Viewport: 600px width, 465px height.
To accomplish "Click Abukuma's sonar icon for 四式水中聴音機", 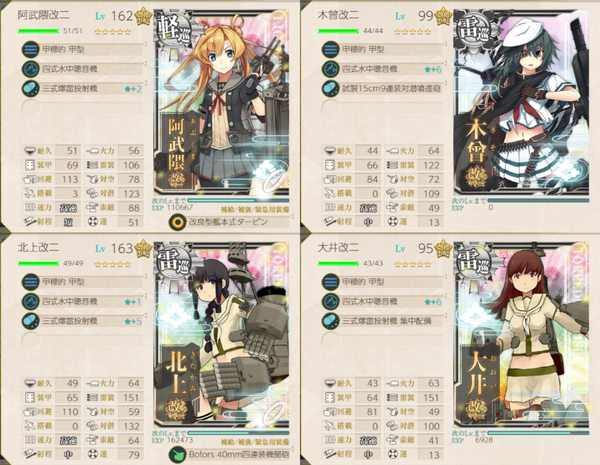I will [x=31, y=69].
